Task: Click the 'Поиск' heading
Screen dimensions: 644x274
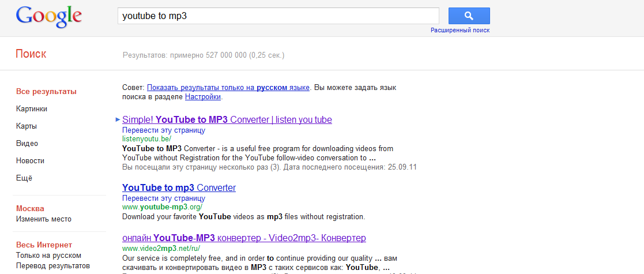Action: tap(31, 54)
